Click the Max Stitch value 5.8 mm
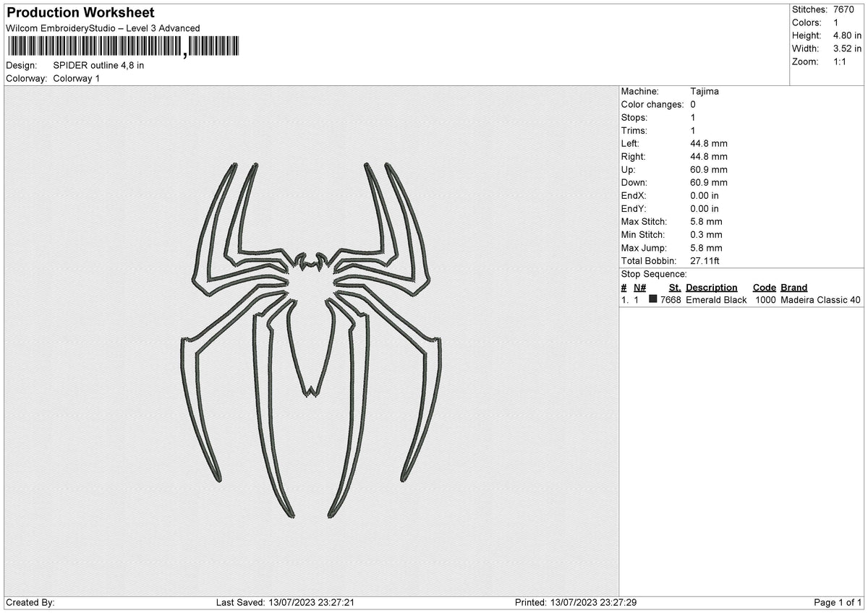The width and height of the screenshot is (868, 613). (x=706, y=222)
